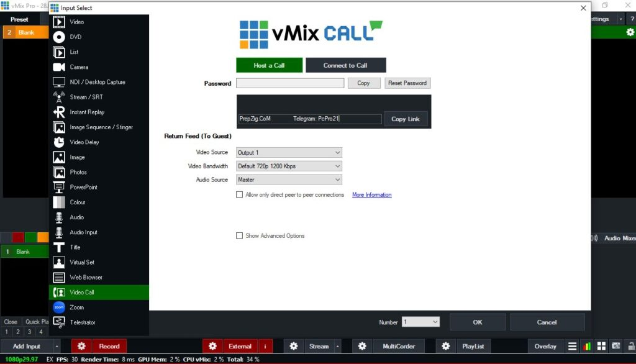Choose the Video Delay input
This screenshot has height=364, width=636.
[x=99, y=142]
